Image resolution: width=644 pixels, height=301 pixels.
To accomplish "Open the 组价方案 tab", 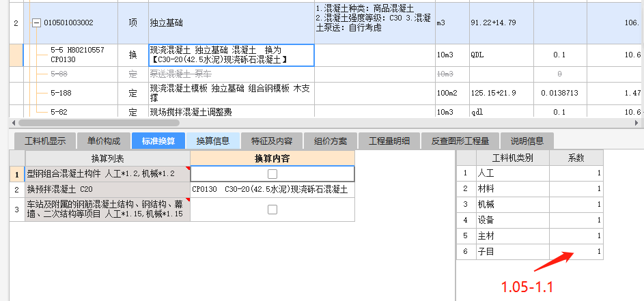I will click(x=331, y=141).
